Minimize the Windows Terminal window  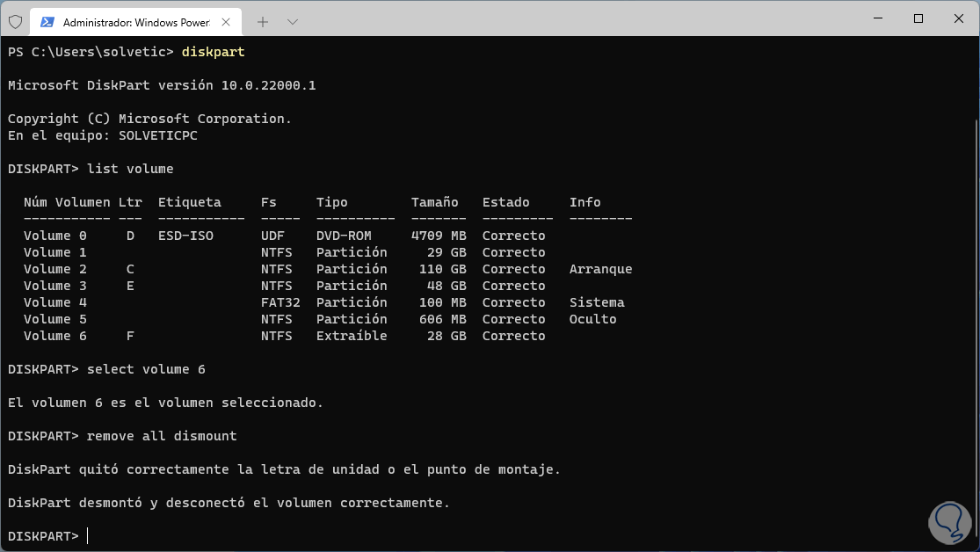tap(876, 18)
